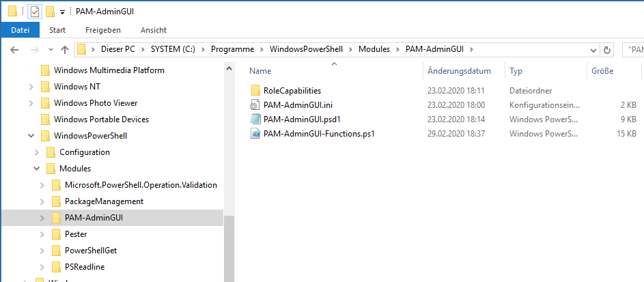Collapse the Modules tree node

[37, 169]
